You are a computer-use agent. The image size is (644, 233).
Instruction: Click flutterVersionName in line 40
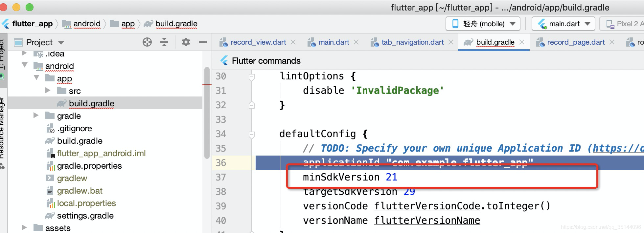(x=427, y=221)
